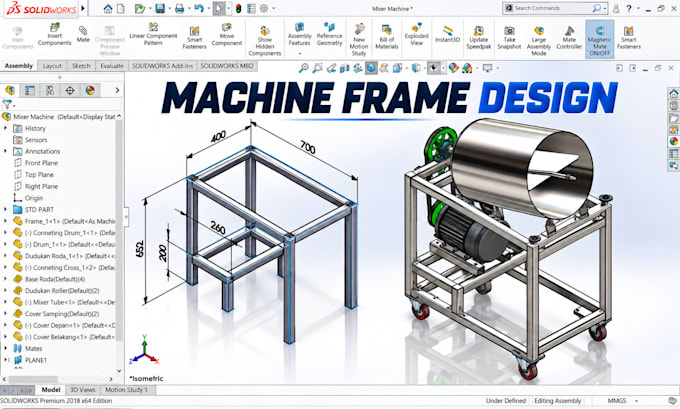Open the Help question mark icon
This screenshot has width=680, height=409.
point(628,8)
